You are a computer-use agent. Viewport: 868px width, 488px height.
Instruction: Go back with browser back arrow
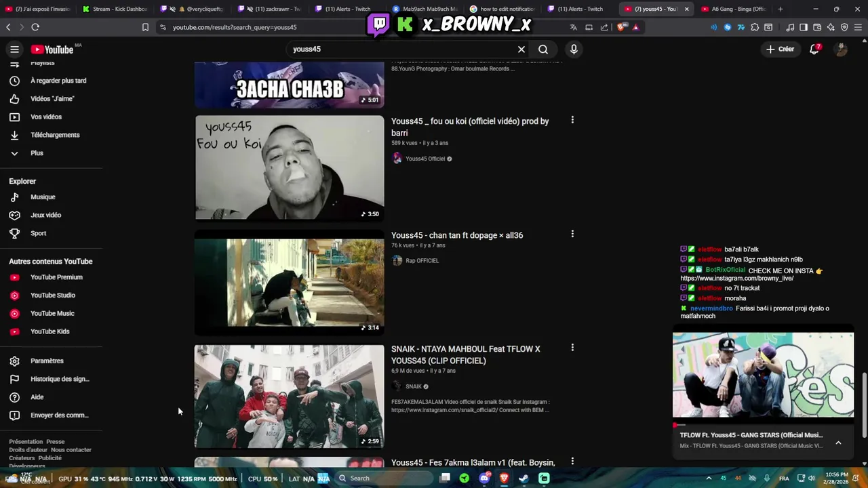[x=8, y=27]
